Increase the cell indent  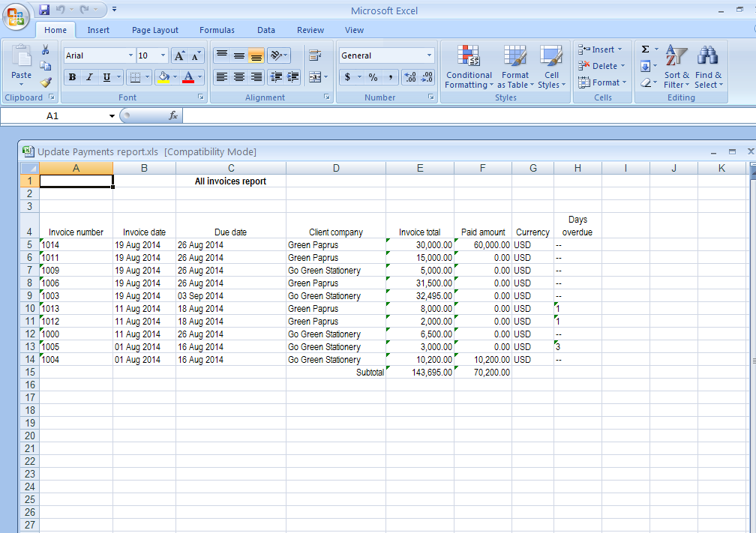[x=292, y=77]
